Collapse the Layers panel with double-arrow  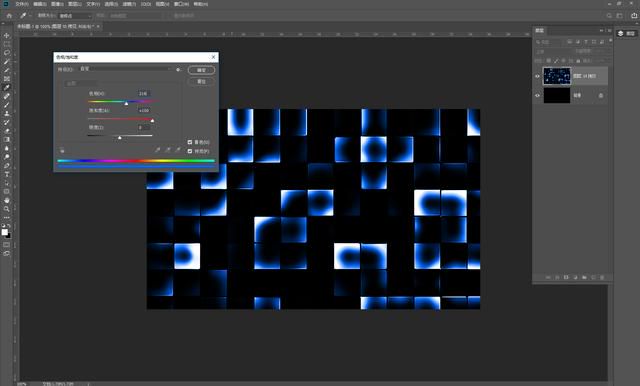601,31
